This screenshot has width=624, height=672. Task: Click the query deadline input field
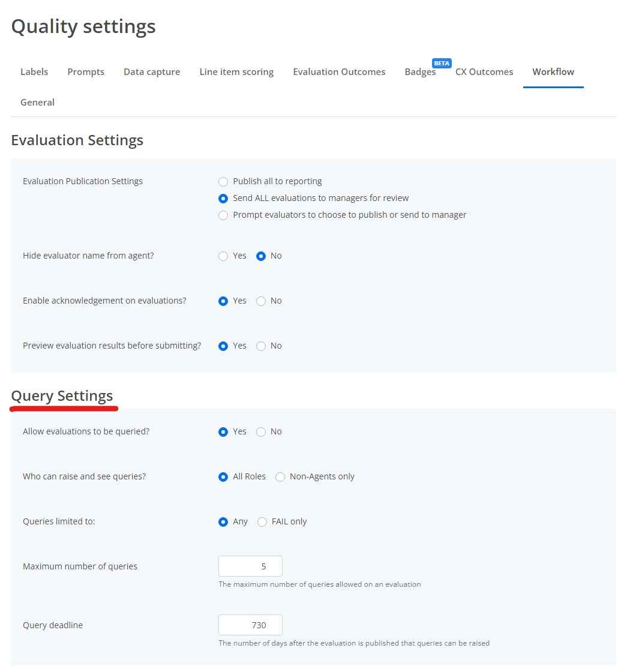250,625
